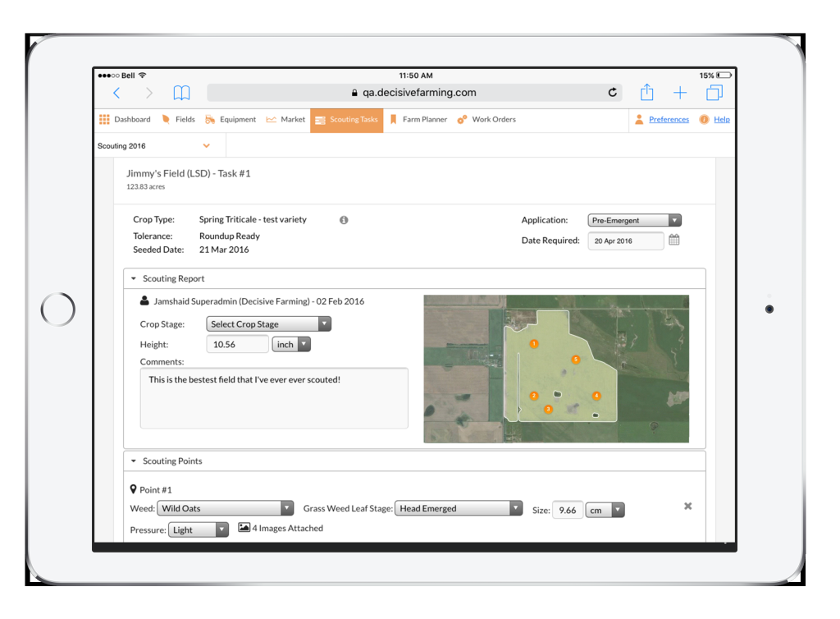Change size unit cm dropdown
The width and height of the screenshot is (840, 619).
tap(605, 510)
